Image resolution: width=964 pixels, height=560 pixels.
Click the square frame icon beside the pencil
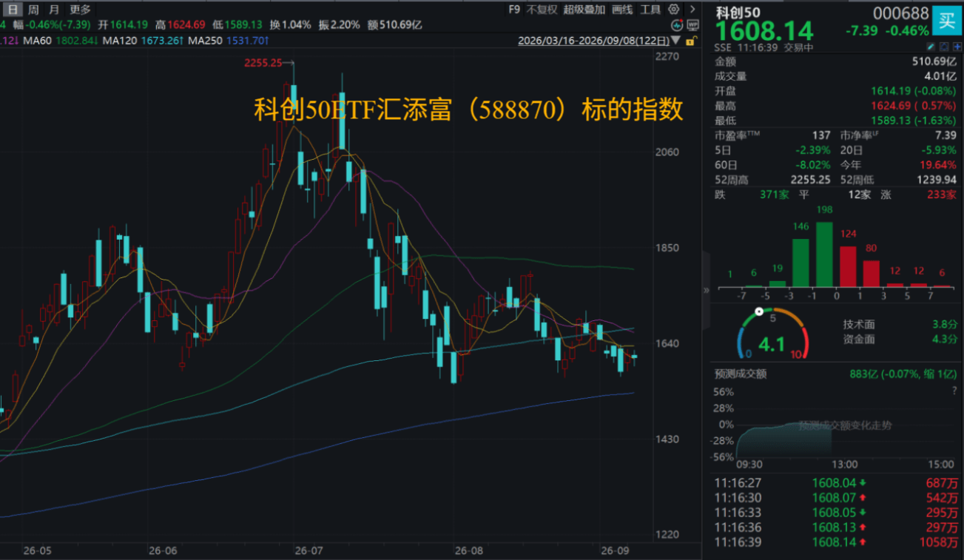pos(944,47)
